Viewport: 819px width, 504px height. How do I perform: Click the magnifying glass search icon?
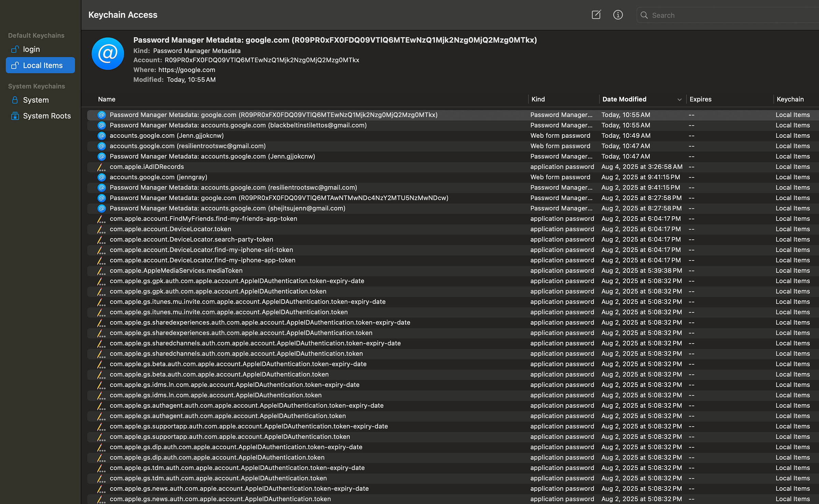[644, 15]
